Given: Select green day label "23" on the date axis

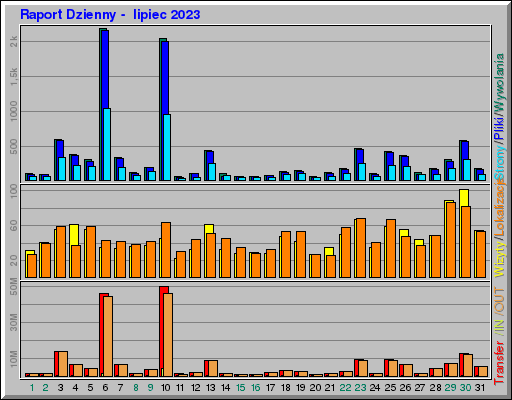Looking at the screenshot, I should click(360, 388).
